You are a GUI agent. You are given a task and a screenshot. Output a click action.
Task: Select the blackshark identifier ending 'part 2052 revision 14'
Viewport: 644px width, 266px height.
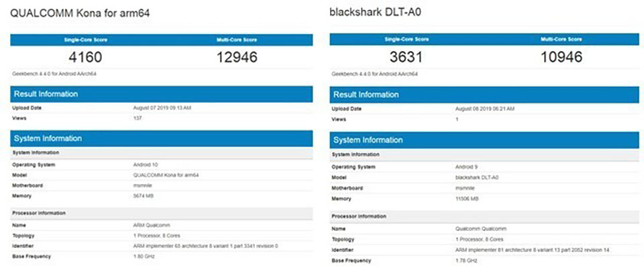point(532,250)
